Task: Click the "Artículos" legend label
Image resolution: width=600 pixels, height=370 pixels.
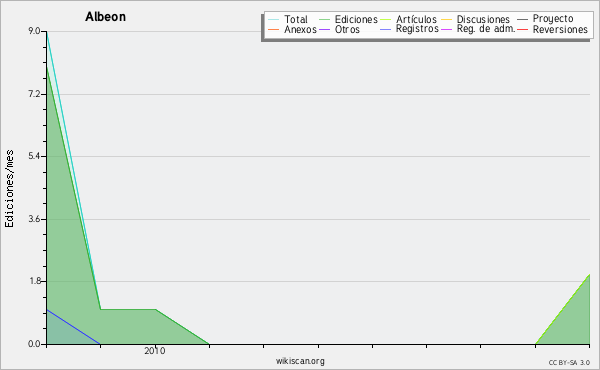Action: pos(416,19)
